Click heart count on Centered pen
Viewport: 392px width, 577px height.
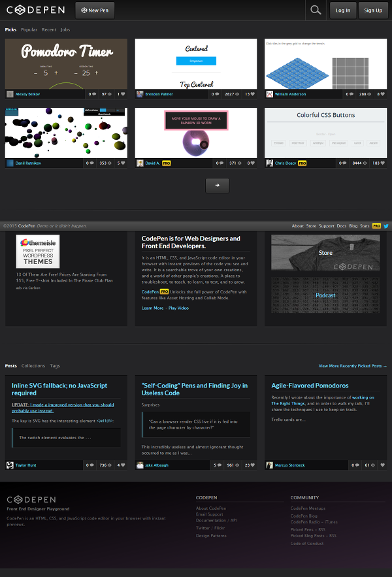pos(250,94)
